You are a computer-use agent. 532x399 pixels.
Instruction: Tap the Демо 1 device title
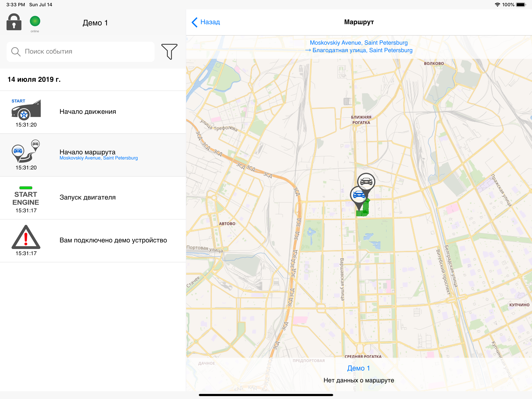point(95,23)
